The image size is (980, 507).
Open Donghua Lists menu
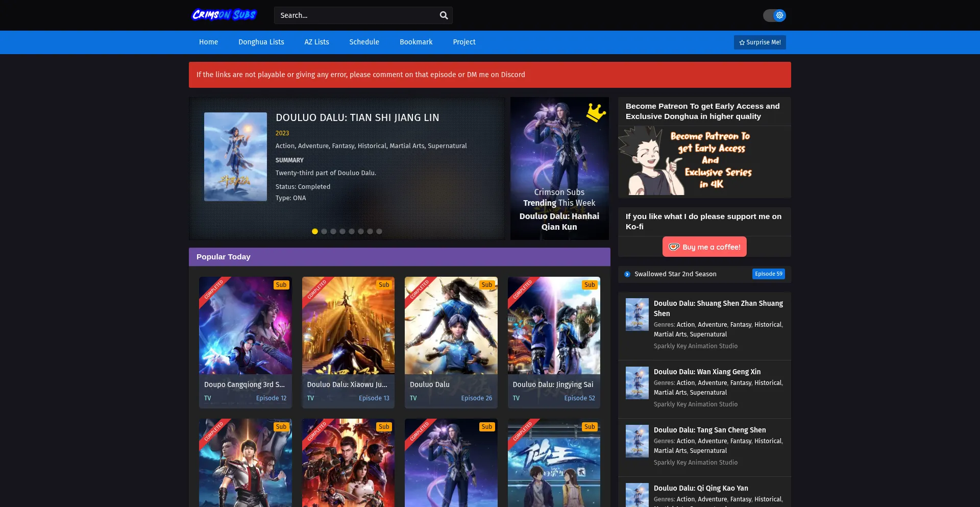click(261, 42)
